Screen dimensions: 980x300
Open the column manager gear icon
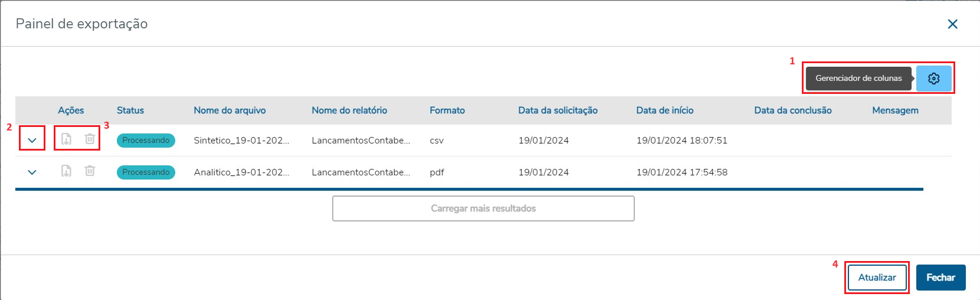click(x=933, y=79)
